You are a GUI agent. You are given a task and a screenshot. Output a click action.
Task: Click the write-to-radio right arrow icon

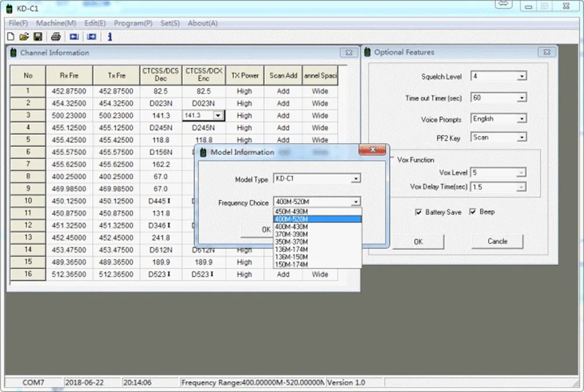pyautogui.click(x=92, y=37)
